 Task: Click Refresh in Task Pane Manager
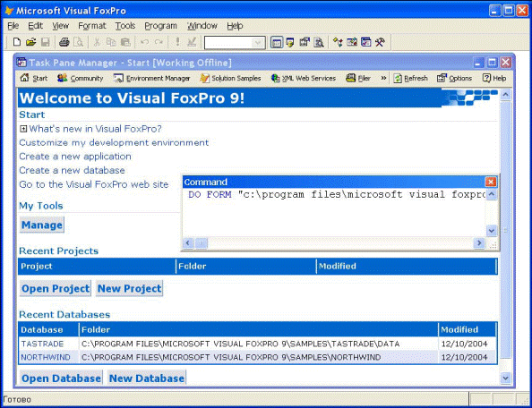coord(410,78)
